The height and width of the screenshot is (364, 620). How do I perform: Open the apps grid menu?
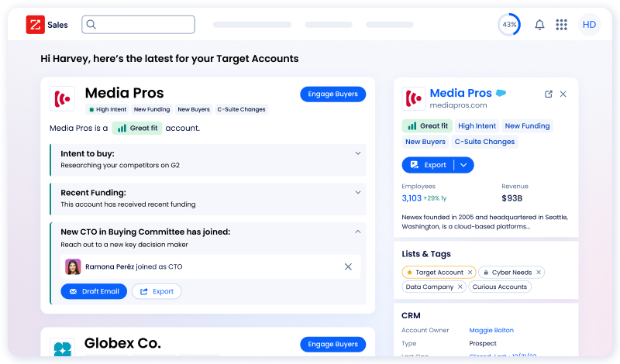pos(561,25)
